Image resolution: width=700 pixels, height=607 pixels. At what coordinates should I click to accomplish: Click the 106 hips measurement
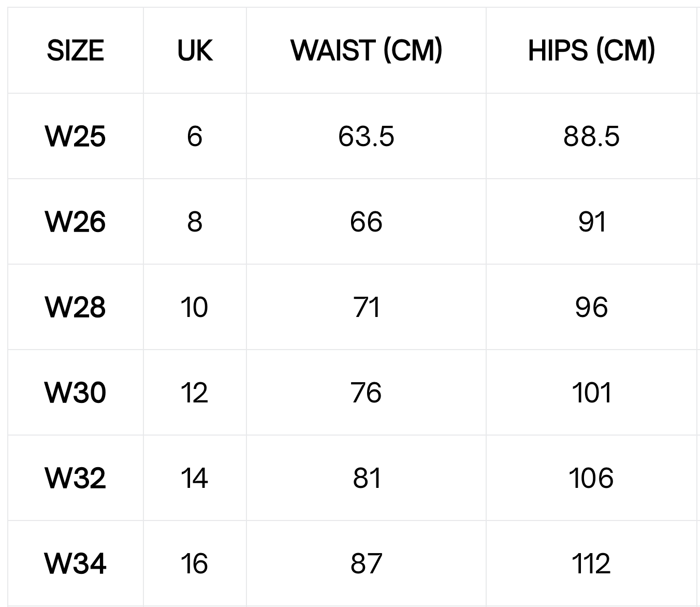pyautogui.click(x=591, y=478)
